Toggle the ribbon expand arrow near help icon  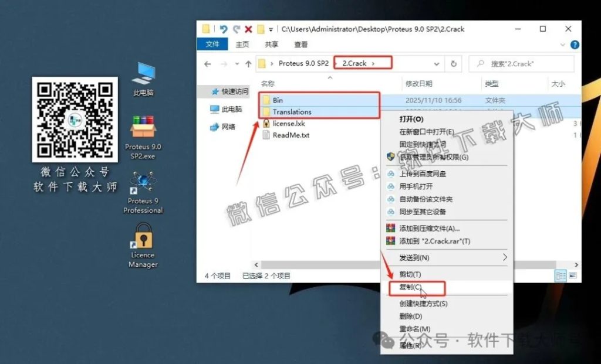click(562, 44)
